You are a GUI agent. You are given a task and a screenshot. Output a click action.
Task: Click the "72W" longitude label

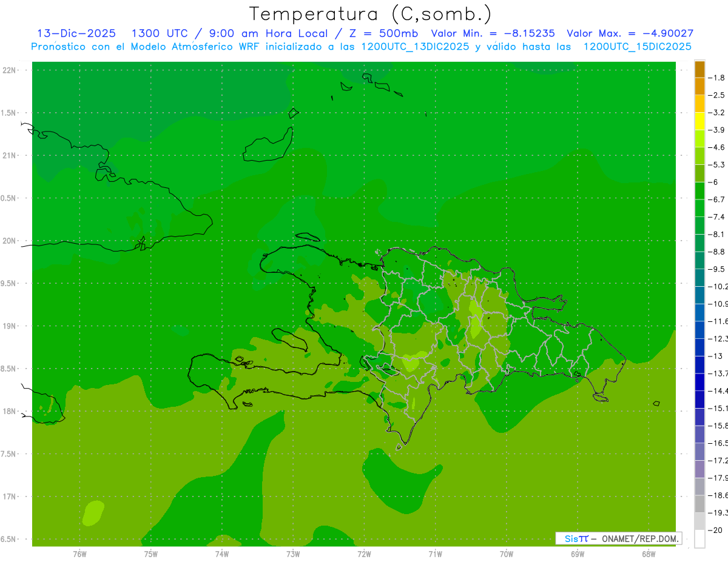coord(364,553)
